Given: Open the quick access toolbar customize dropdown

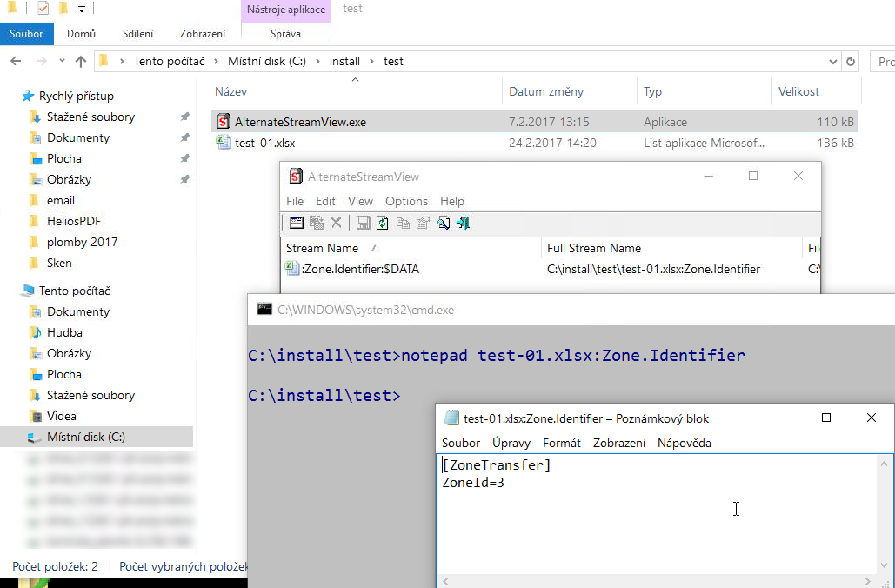Looking at the screenshot, I should pos(82,10).
